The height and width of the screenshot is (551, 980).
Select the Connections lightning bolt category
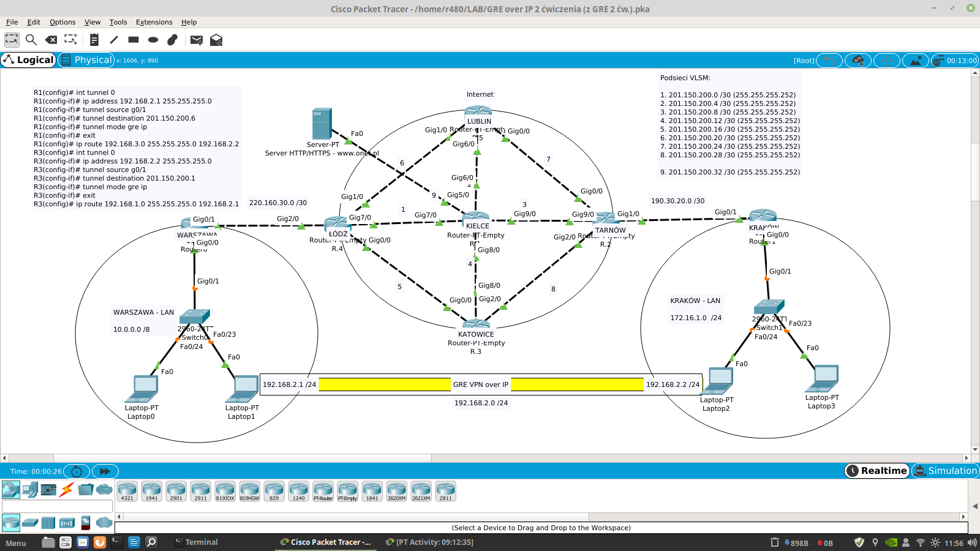click(x=67, y=489)
